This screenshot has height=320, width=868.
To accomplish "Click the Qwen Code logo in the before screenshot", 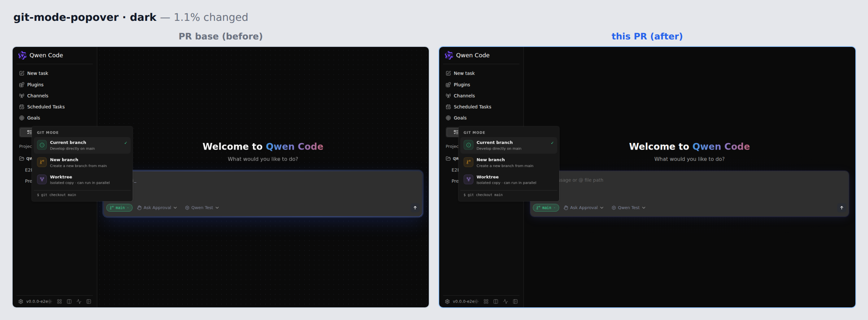I will pos(22,55).
